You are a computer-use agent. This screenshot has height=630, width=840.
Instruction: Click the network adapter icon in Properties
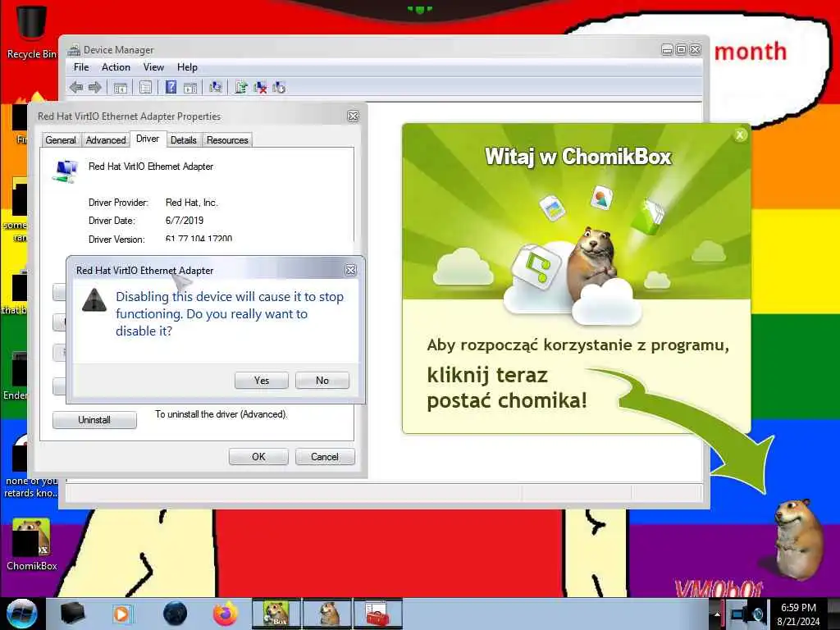pyautogui.click(x=65, y=171)
